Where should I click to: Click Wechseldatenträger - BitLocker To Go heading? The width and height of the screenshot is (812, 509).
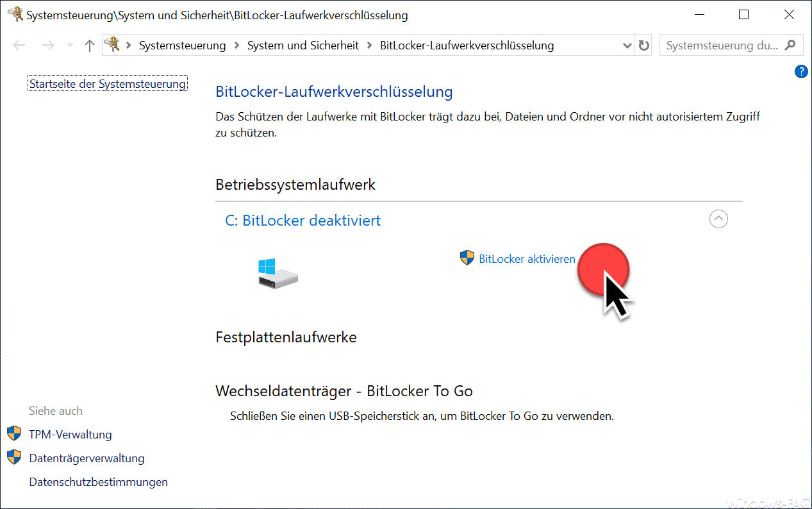pos(344,391)
